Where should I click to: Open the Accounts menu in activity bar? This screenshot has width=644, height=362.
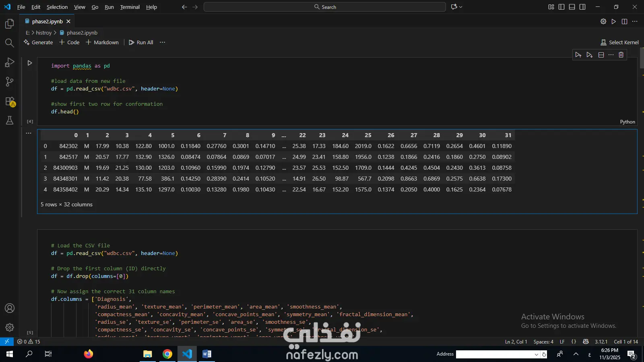[x=10, y=308]
